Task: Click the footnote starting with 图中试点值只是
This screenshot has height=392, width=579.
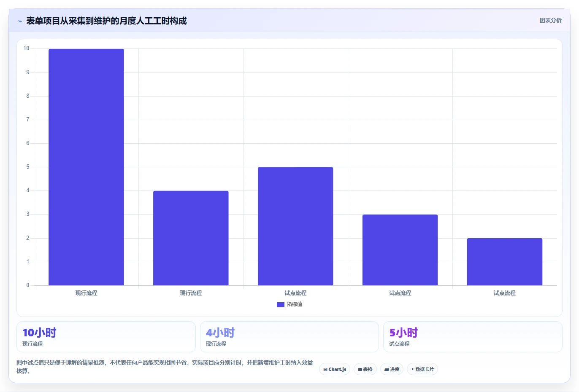Action: click(165, 367)
